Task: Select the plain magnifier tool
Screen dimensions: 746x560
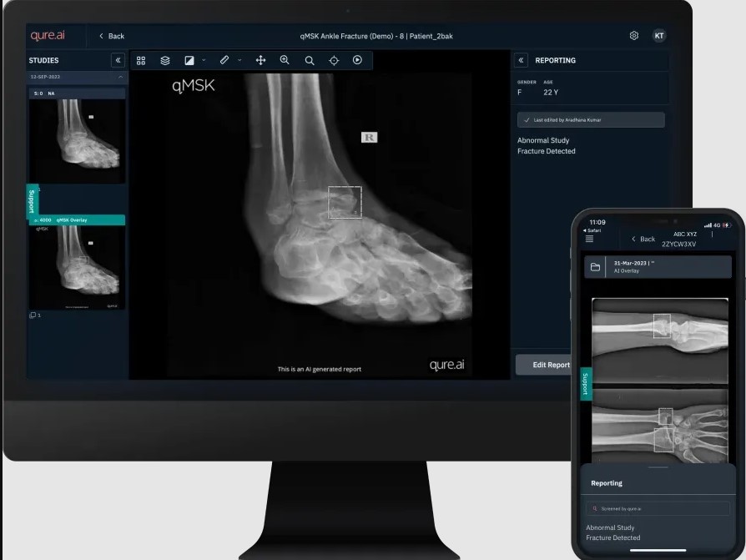Action: point(310,60)
